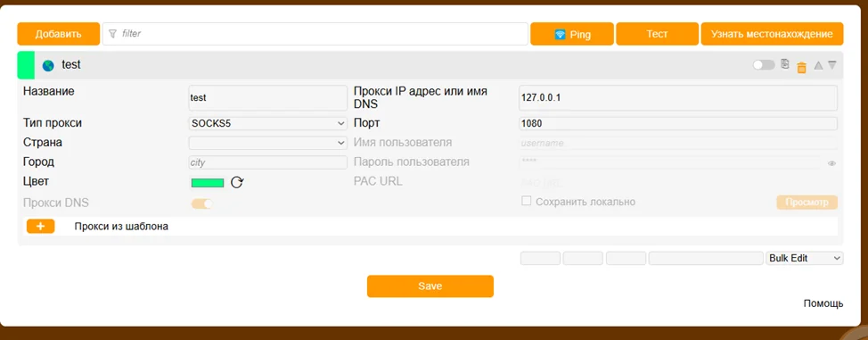Reset the color with the circular arrow icon
The height and width of the screenshot is (340, 868).
(x=237, y=182)
